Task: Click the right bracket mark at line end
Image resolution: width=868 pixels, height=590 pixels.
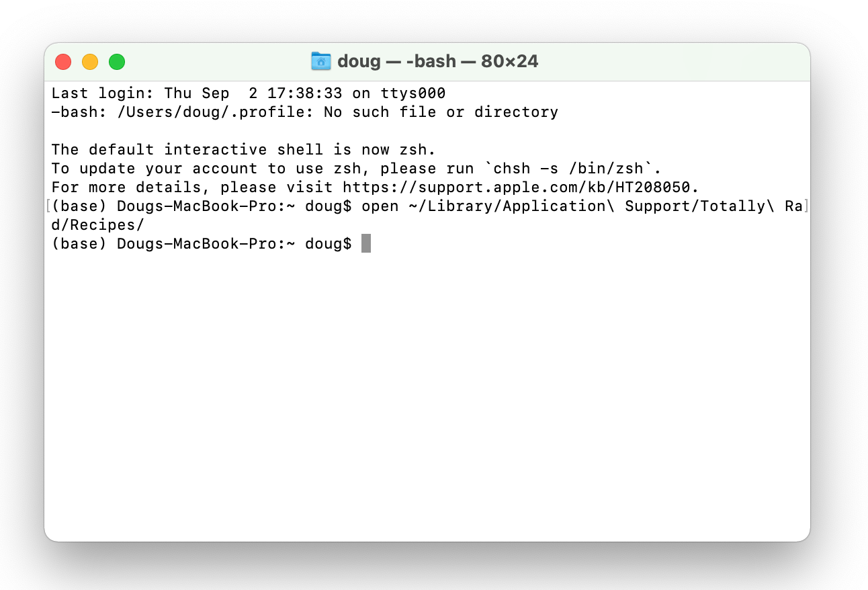Action: click(806, 206)
